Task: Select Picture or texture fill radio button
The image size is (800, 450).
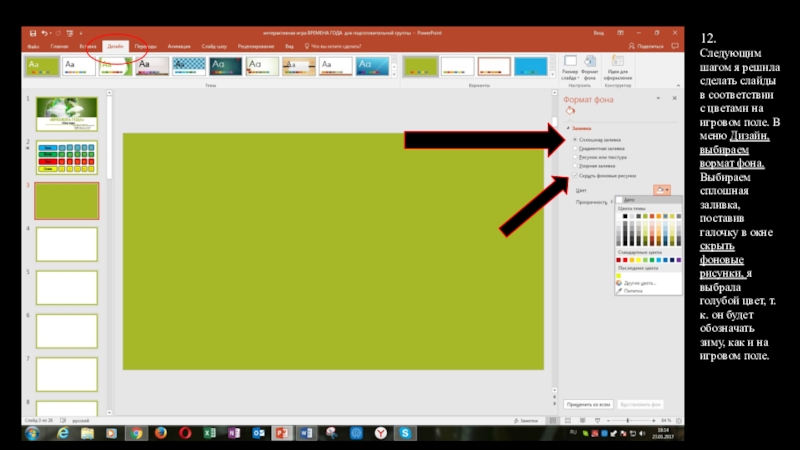Action: 575,157
